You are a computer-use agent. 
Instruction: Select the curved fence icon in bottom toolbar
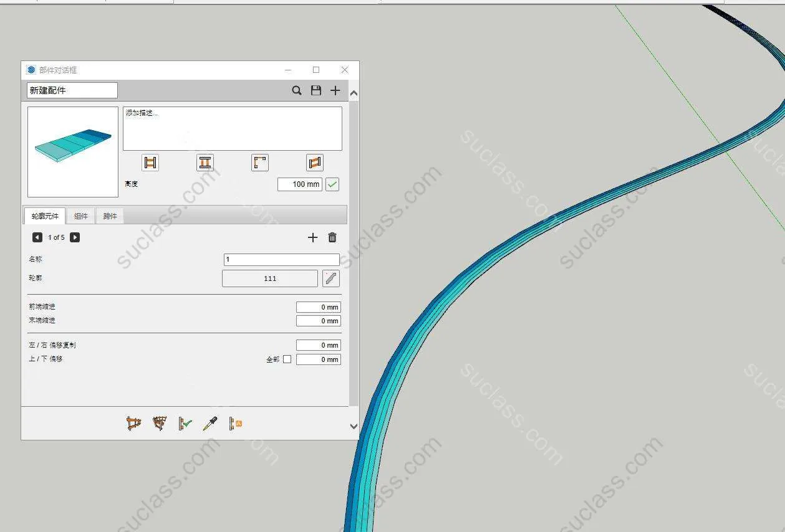160,424
